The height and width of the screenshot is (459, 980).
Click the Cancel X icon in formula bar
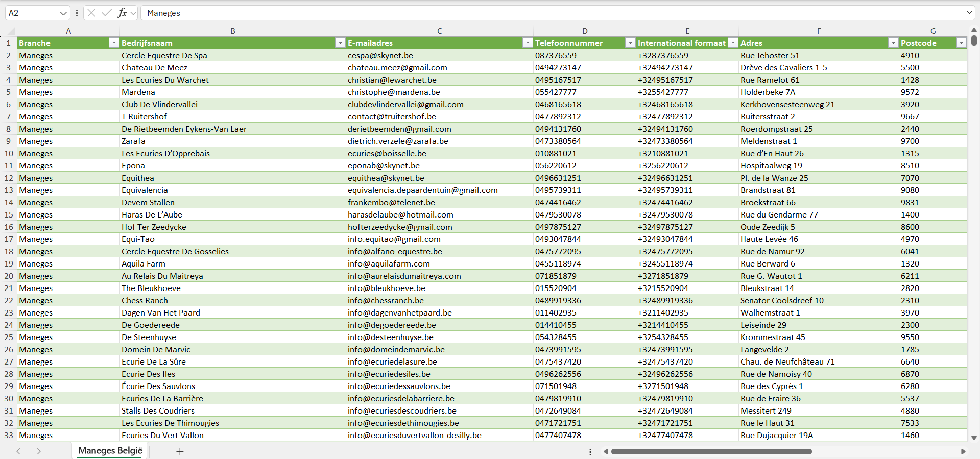(91, 13)
